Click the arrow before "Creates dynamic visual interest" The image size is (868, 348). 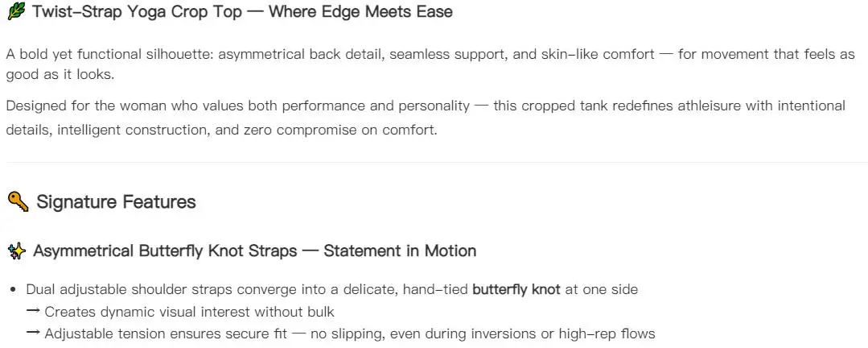(x=33, y=312)
